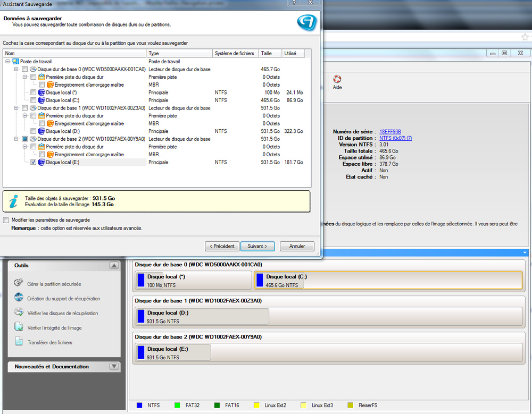Collapse the Outils panel

(x=114, y=265)
